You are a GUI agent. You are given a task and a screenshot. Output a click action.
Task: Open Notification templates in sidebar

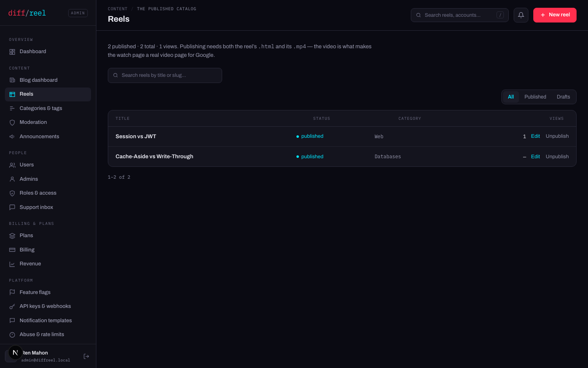[48, 321]
